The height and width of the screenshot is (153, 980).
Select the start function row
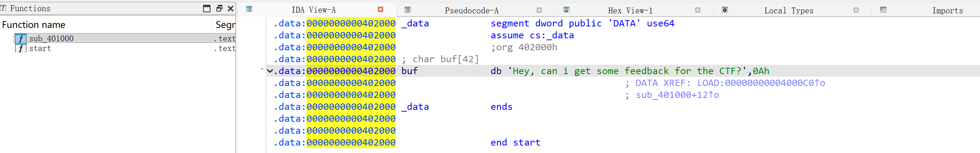pos(118,48)
